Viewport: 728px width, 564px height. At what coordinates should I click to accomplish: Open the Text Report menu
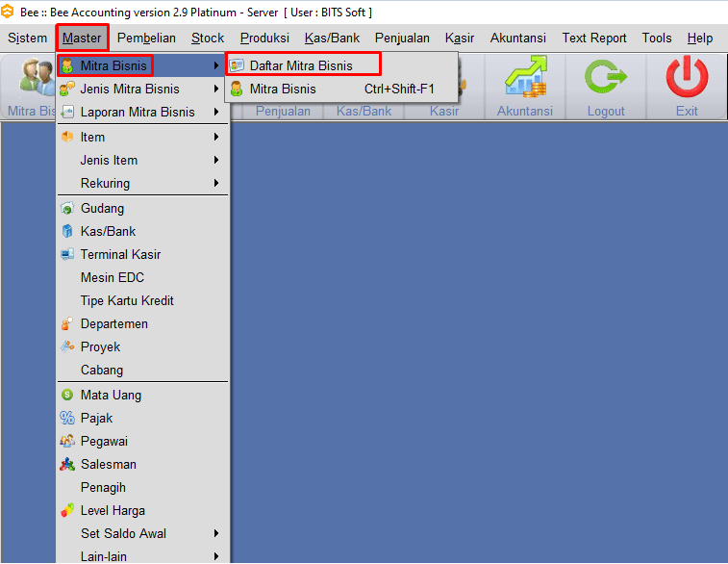coord(594,38)
